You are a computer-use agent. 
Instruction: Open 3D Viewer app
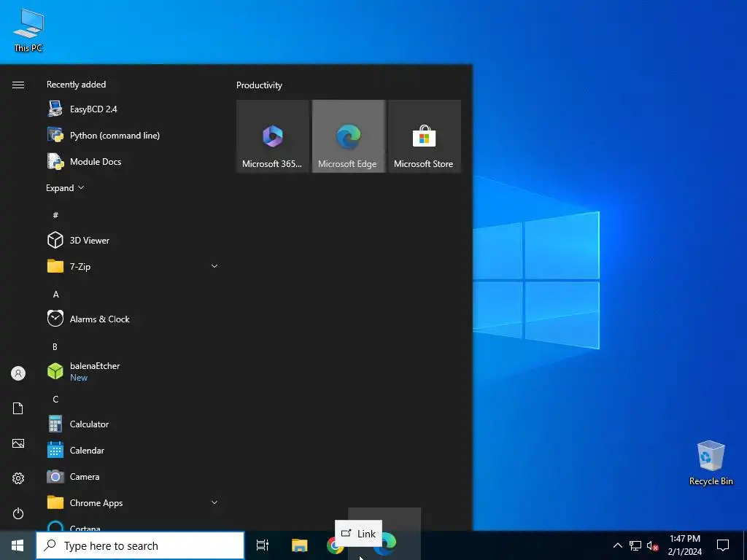(133, 240)
